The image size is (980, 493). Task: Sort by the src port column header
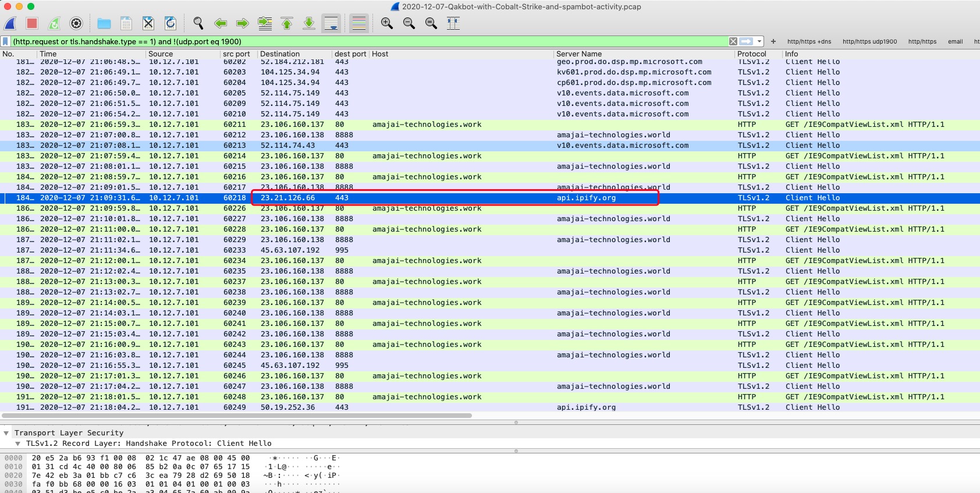[x=239, y=54]
